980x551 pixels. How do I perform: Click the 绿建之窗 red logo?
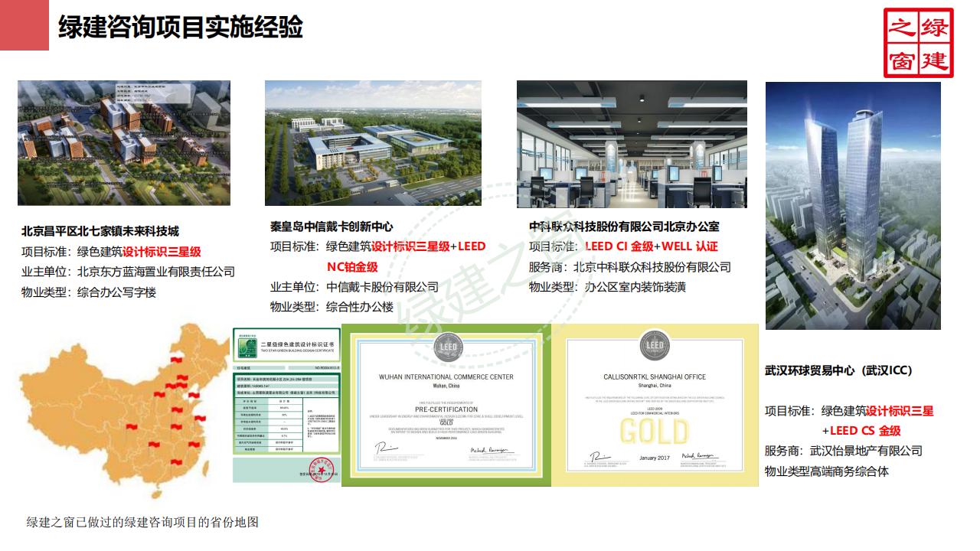[919, 43]
